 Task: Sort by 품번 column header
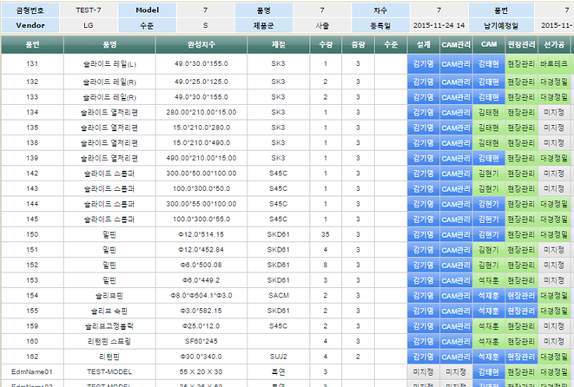click(32, 45)
